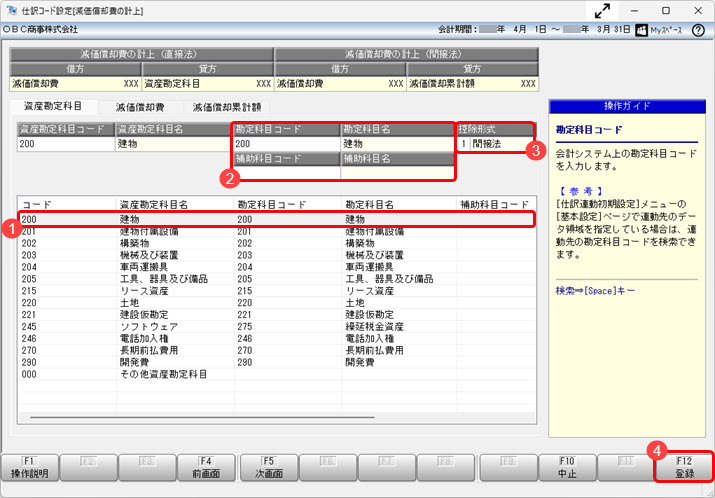Switch to the 資産勘定科目 tab
The image size is (715, 498).
47,106
